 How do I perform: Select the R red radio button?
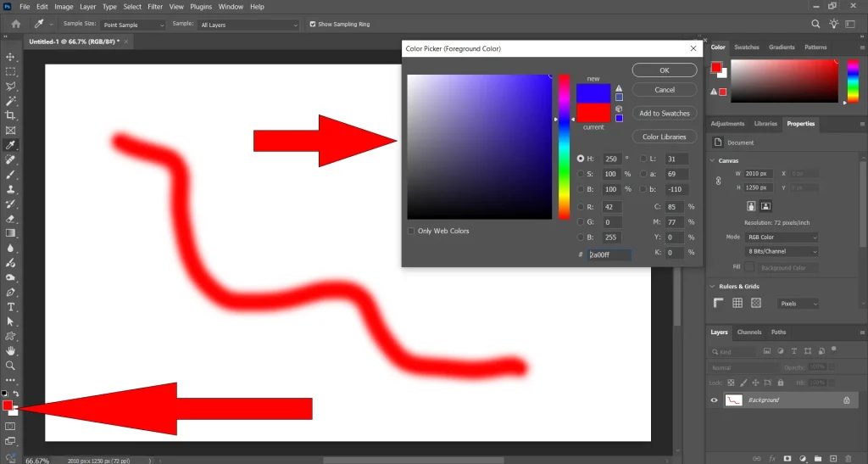point(581,206)
